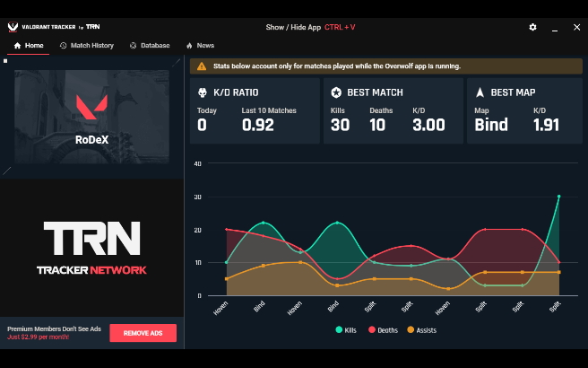Open the settings gear icon
The height and width of the screenshot is (368, 588).
532,27
